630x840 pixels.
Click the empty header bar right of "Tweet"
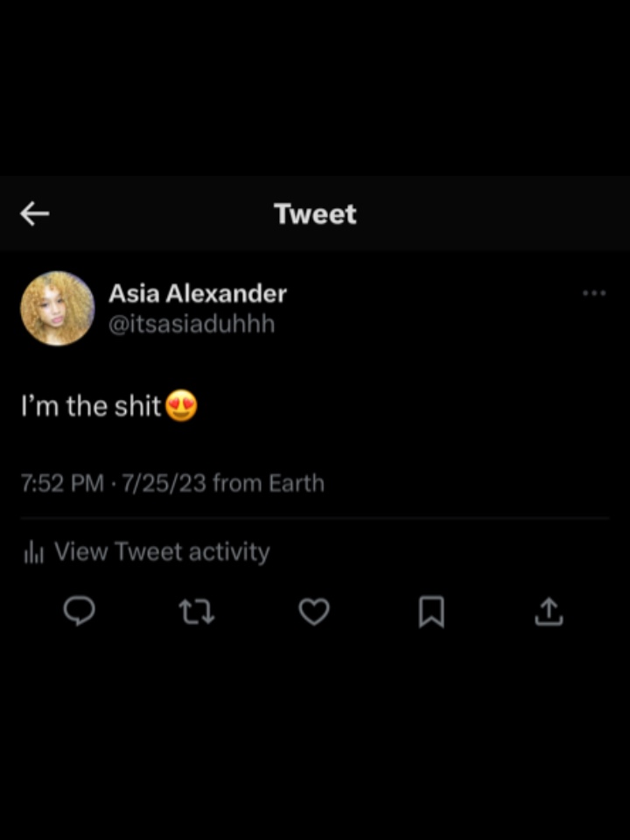coord(490,214)
